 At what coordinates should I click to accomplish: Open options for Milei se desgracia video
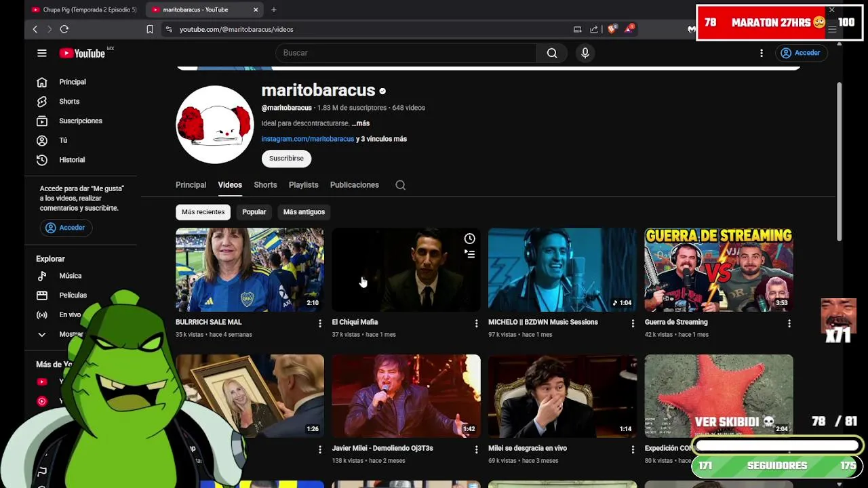pyautogui.click(x=633, y=449)
